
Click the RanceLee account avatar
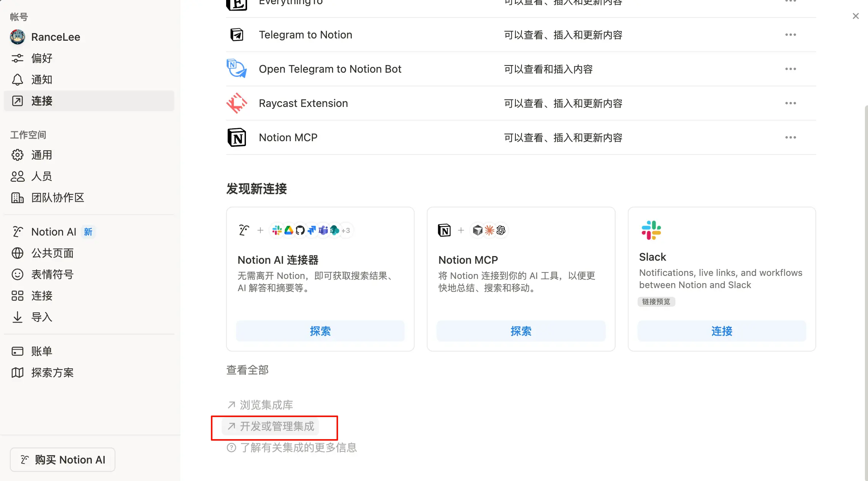coord(18,37)
